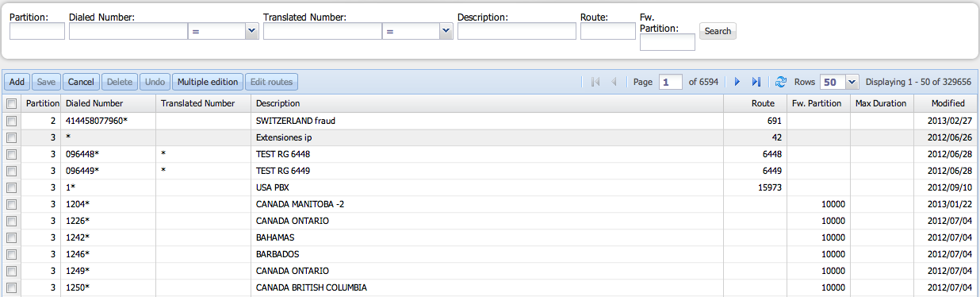Sort by Description column header

[x=488, y=103]
